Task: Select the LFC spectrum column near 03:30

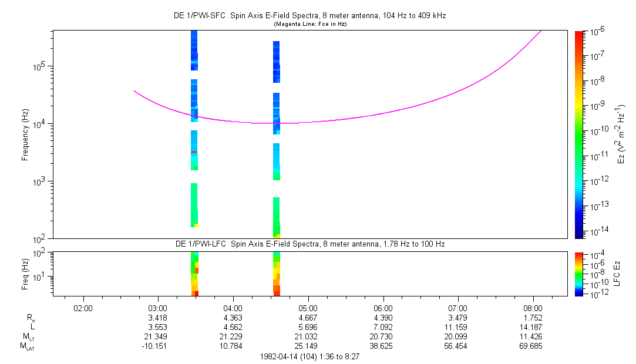Action: [x=195, y=274]
